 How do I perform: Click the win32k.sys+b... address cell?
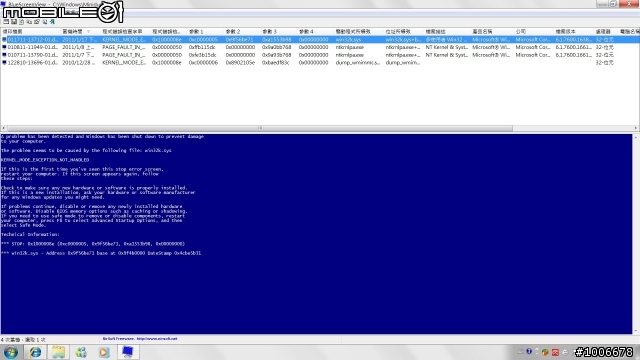click(x=403, y=40)
